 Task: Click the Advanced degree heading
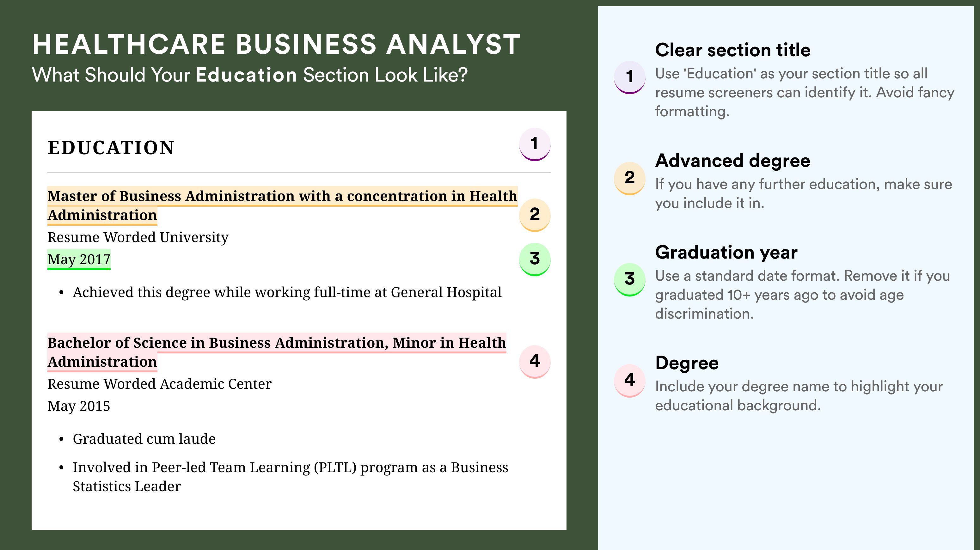(x=733, y=161)
